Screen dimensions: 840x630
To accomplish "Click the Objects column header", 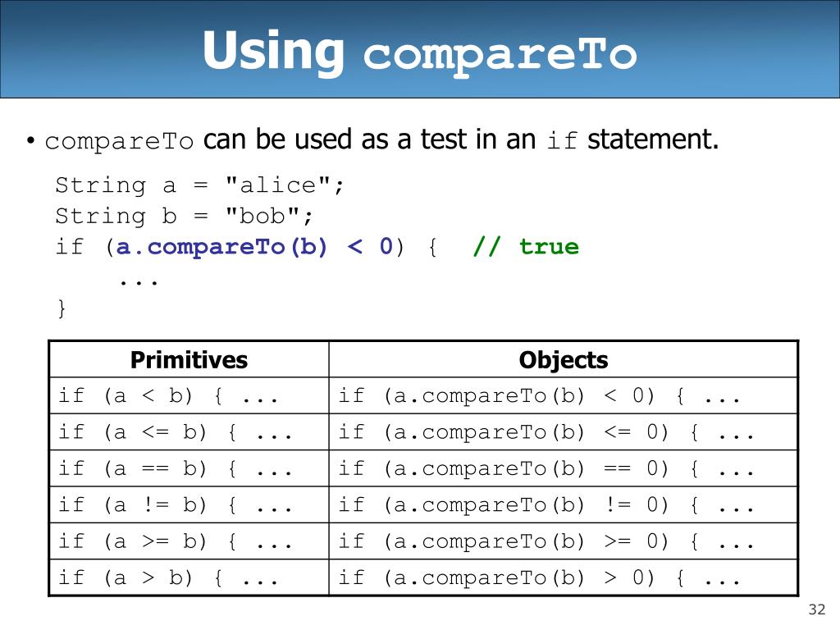I will click(x=564, y=360).
